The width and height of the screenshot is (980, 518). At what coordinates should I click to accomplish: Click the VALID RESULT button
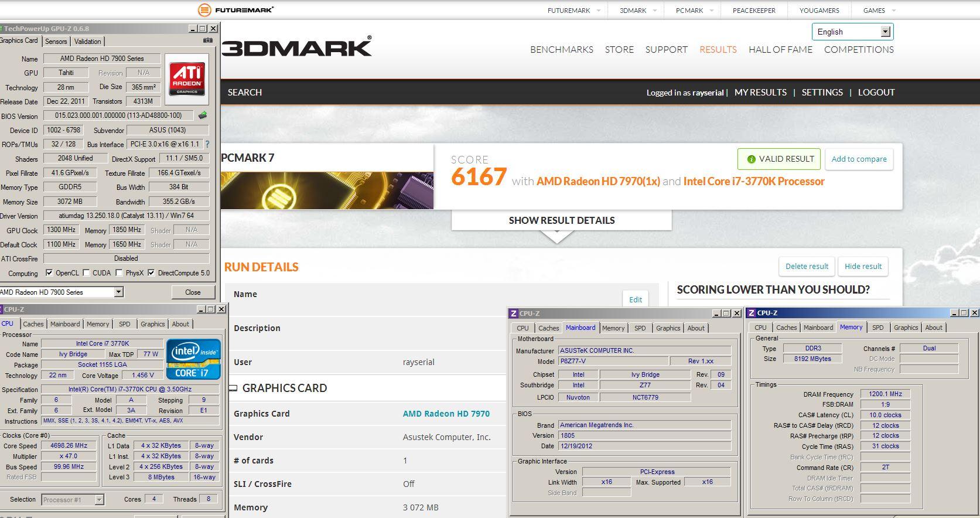(780, 159)
